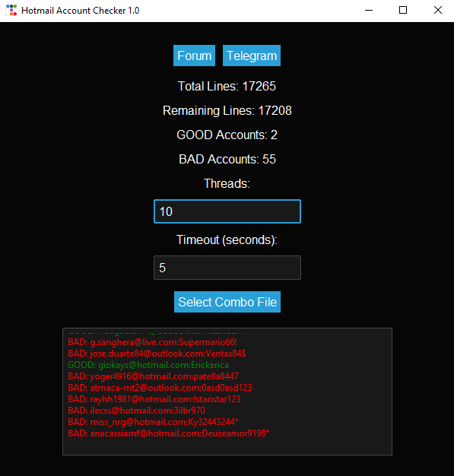Select the last red BAD log entry
This screenshot has height=476, width=454.
[169, 433]
